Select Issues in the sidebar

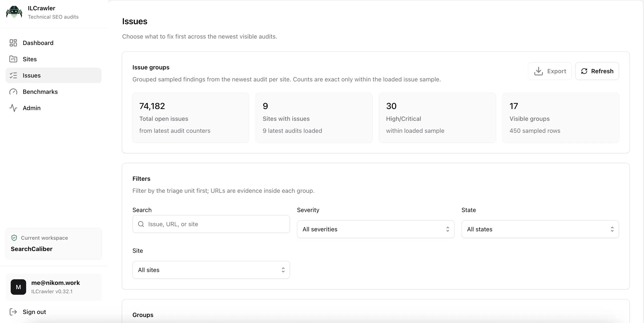tap(53, 75)
